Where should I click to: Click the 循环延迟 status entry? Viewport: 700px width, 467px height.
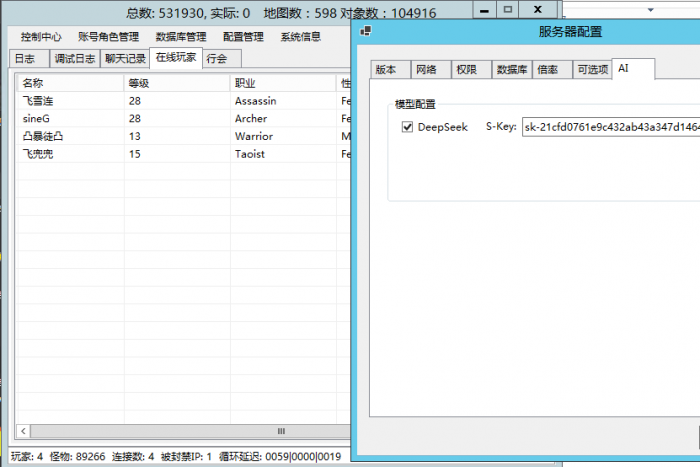click(280, 456)
